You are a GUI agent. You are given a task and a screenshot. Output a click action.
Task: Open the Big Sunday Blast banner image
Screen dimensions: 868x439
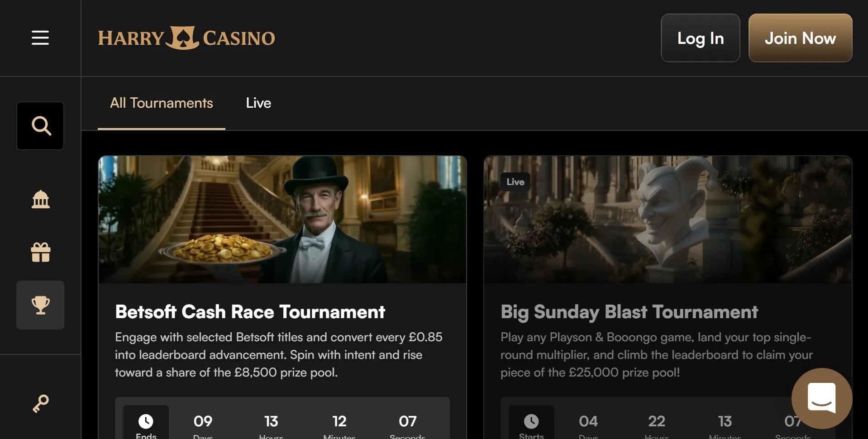668,219
